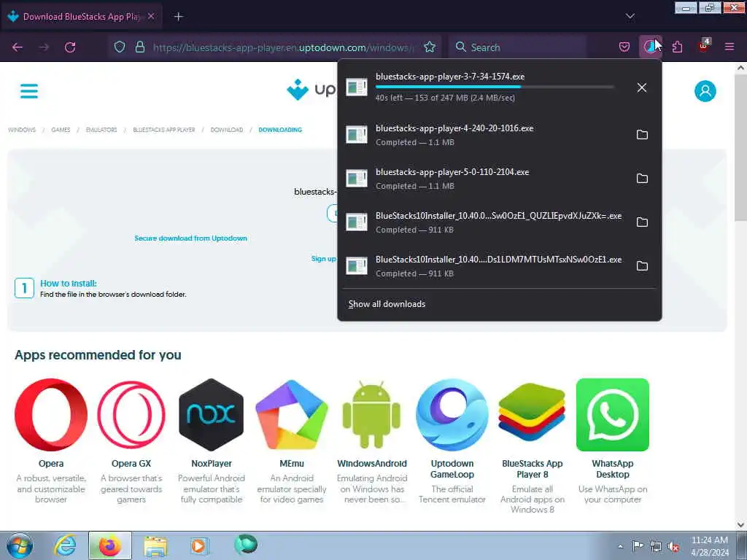Click Secure download from Uptodown link
Image resolution: width=747 pixels, height=560 pixels.
(x=190, y=238)
